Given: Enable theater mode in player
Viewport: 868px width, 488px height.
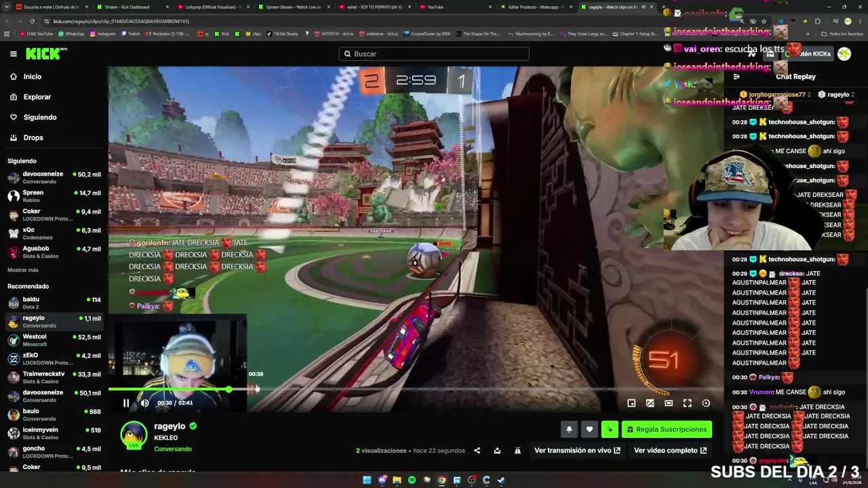Looking at the screenshot, I should pos(669,403).
